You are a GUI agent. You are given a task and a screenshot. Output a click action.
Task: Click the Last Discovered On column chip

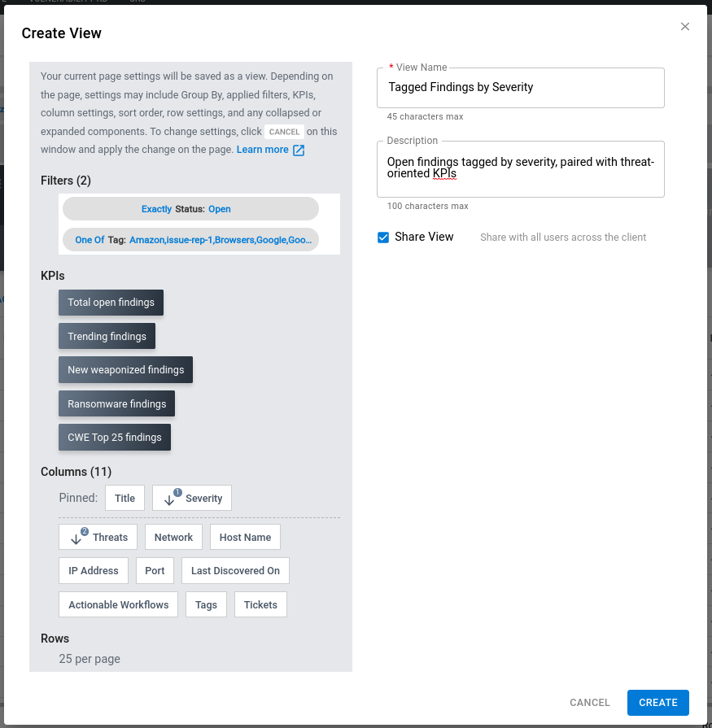tap(235, 571)
